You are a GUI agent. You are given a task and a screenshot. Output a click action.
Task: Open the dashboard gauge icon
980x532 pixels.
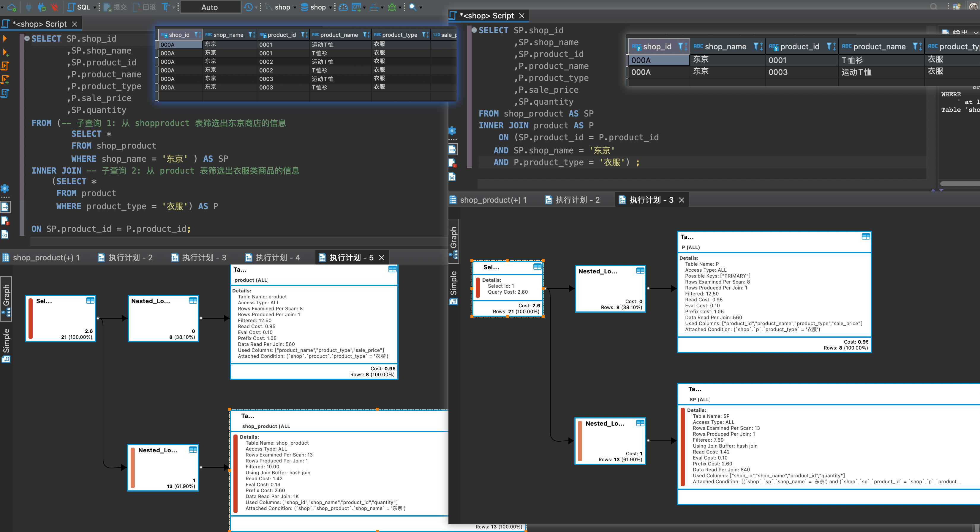(x=343, y=7)
